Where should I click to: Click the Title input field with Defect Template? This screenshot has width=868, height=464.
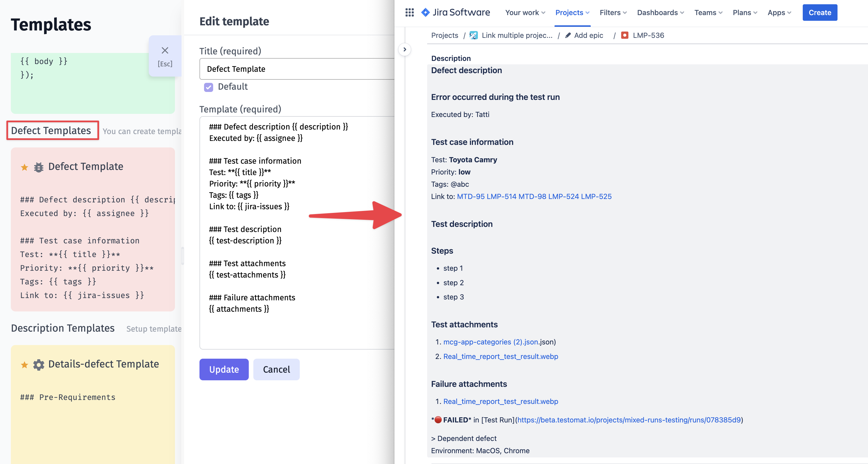click(x=297, y=69)
